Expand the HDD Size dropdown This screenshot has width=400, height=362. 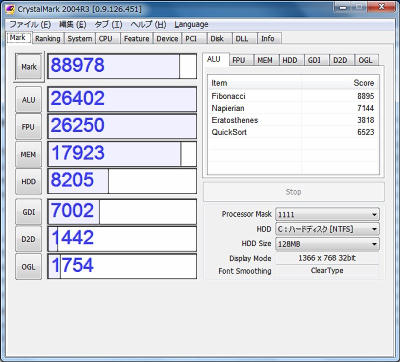pyautogui.click(x=327, y=244)
